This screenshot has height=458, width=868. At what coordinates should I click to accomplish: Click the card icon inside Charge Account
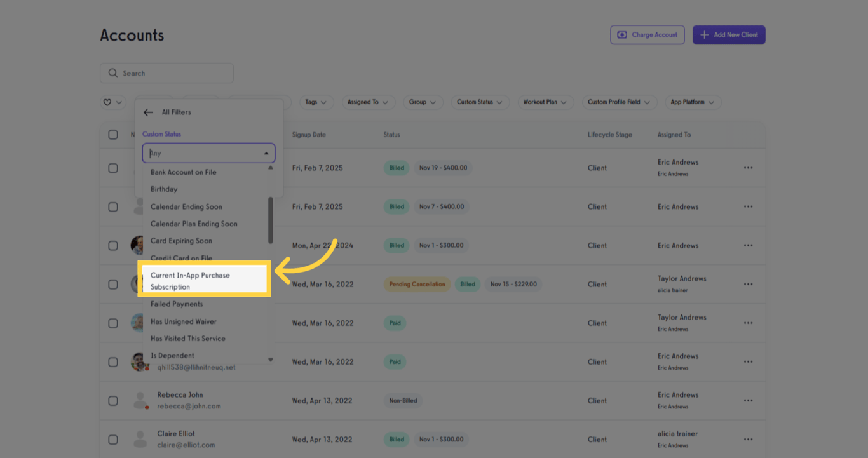click(621, 35)
